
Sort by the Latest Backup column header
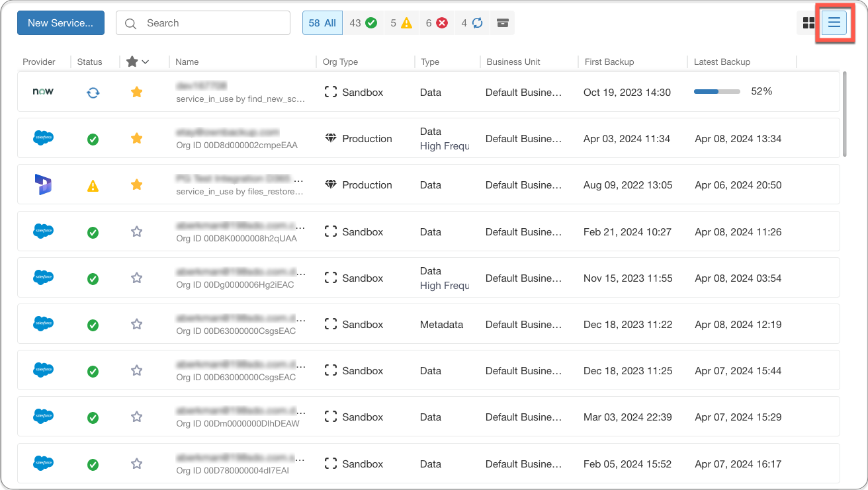722,61
